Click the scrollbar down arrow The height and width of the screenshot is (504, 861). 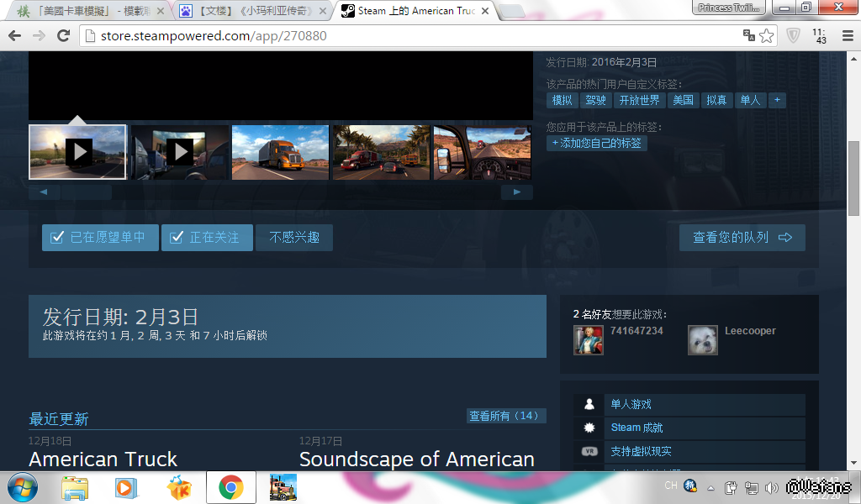[x=854, y=464]
